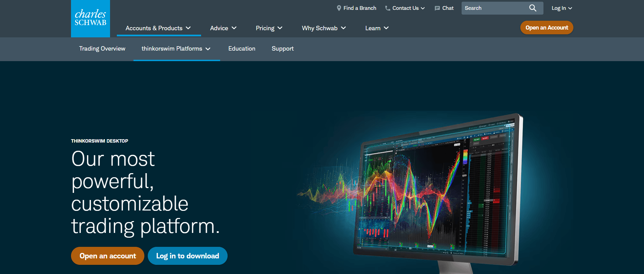Image resolution: width=644 pixels, height=274 pixels.
Task: Open the Learn menu
Action: click(377, 28)
